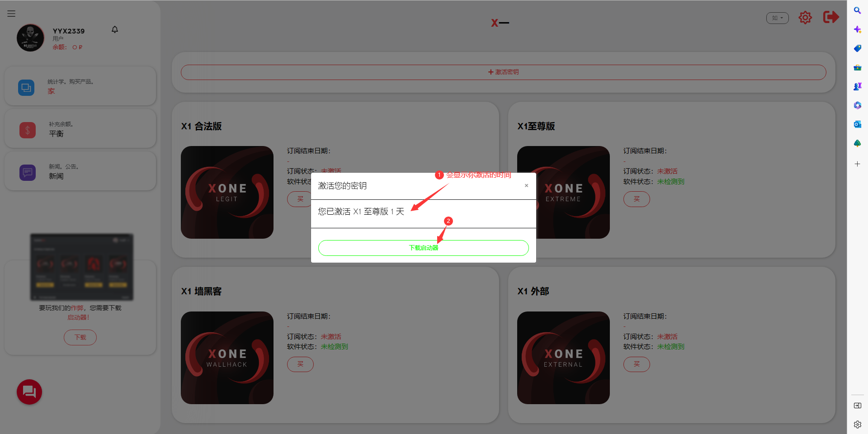868x434 pixels.
Task: Open Outlook icon in browser sidebar
Action: 857,124
